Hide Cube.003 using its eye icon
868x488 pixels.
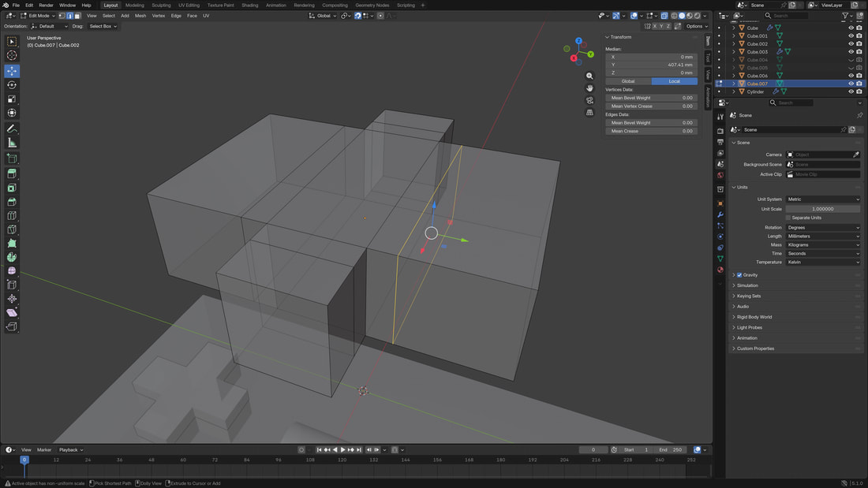(851, 52)
